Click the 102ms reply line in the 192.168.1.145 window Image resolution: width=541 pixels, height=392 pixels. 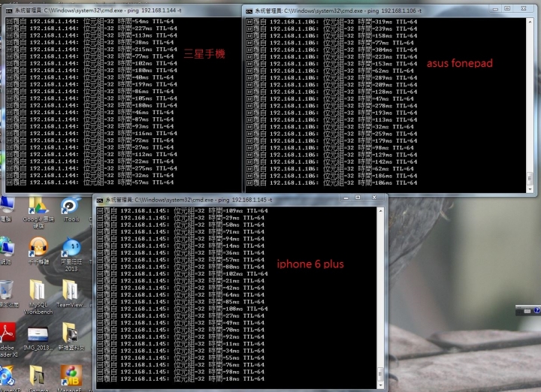[x=182, y=274]
